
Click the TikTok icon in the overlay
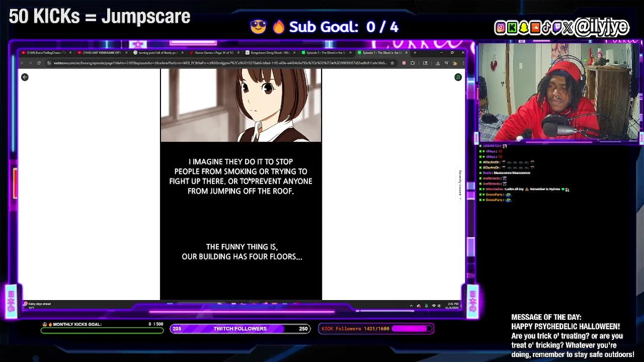546,28
